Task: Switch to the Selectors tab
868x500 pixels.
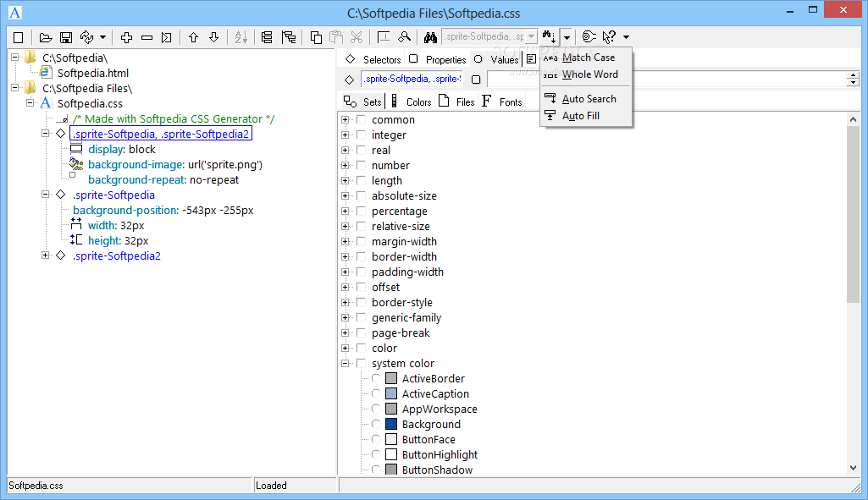Action: pyautogui.click(x=373, y=59)
